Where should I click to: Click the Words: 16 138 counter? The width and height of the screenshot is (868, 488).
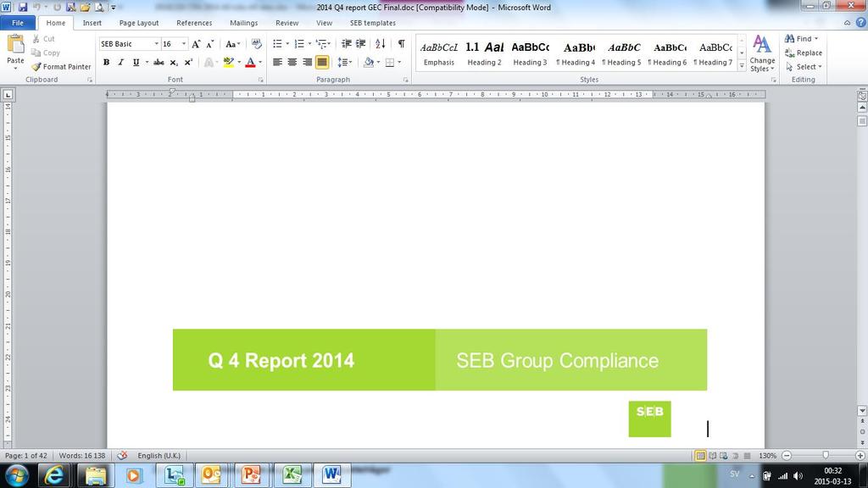82,455
